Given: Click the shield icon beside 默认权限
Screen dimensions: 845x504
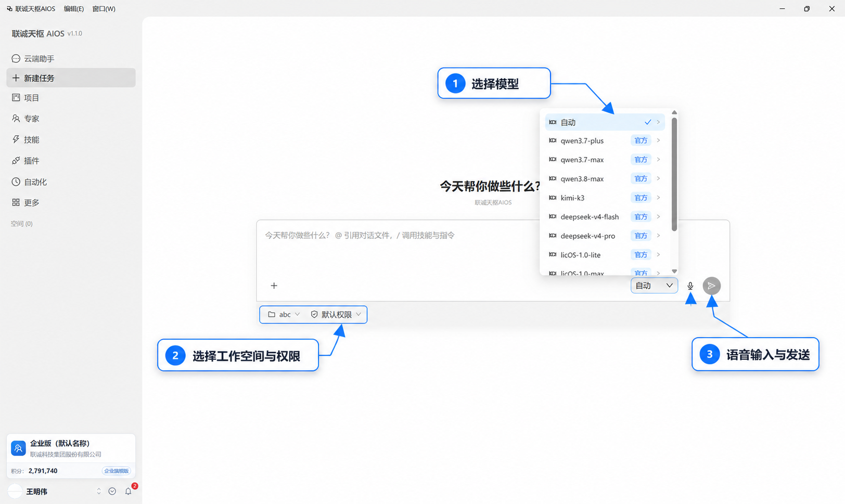Looking at the screenshot, I should click(x=314, y=315).
